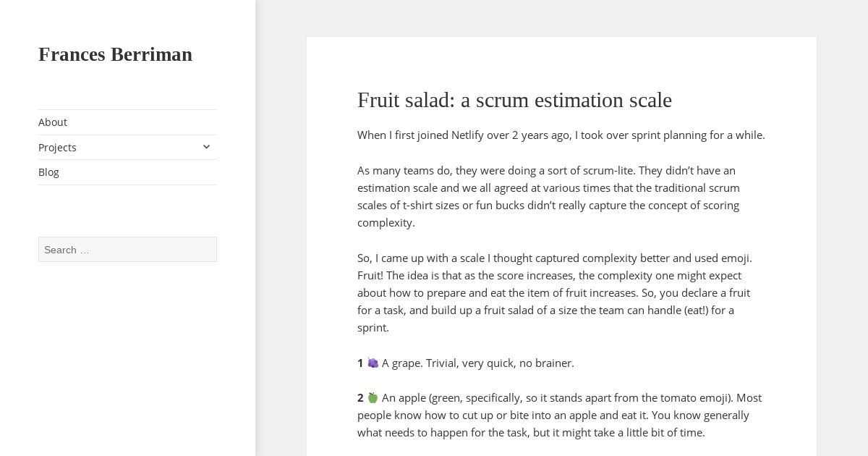868x456 pixels.
Task: Open Frances Berriman site title link
Action: point(115,54)
